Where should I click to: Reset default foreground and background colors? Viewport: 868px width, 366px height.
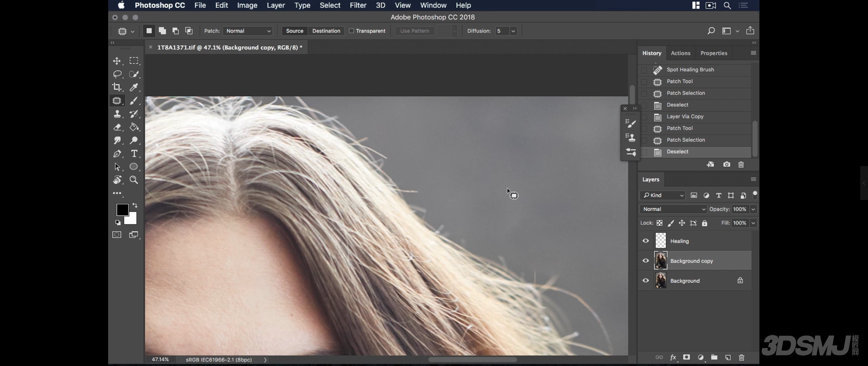118,223
